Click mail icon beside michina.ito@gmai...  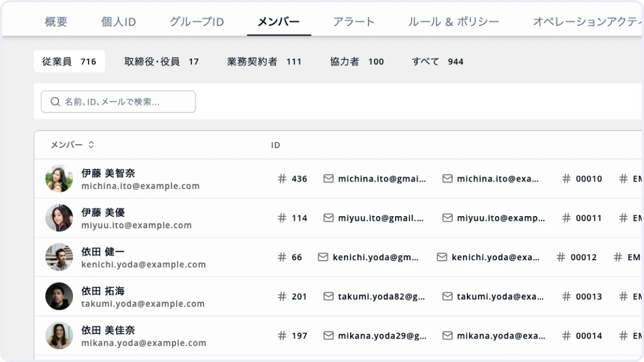(328, 179)
